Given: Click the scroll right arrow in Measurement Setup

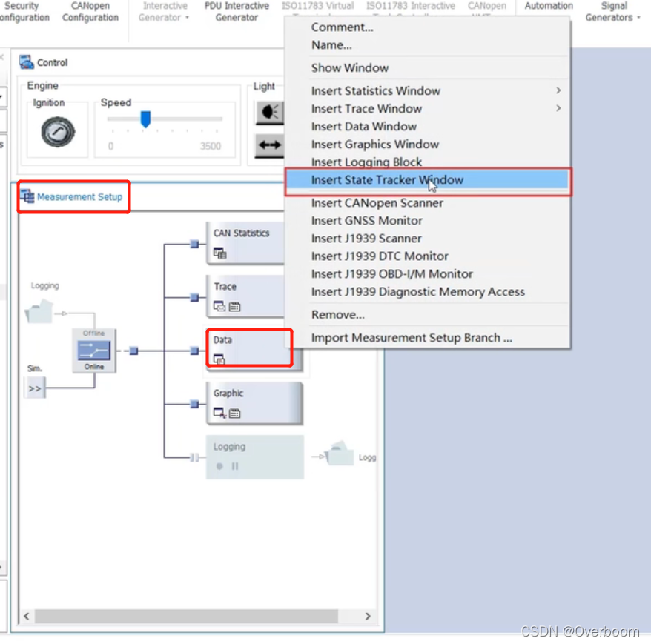Looking at the screenshot, I should 368,616.
